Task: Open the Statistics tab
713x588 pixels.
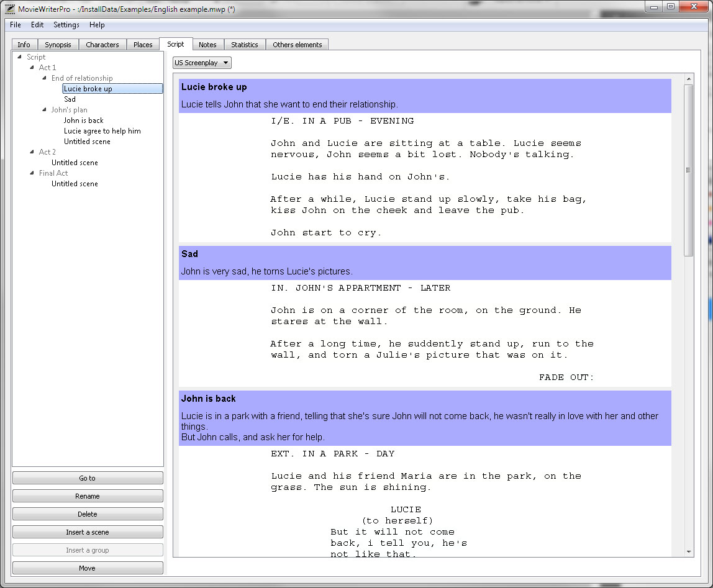Action: [245, 45]
